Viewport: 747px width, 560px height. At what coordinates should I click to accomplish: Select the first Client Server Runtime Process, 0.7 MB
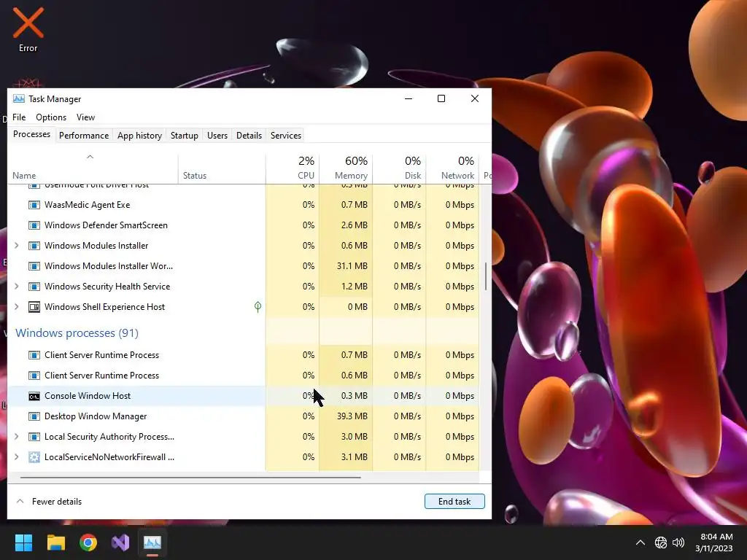point(244,355)
